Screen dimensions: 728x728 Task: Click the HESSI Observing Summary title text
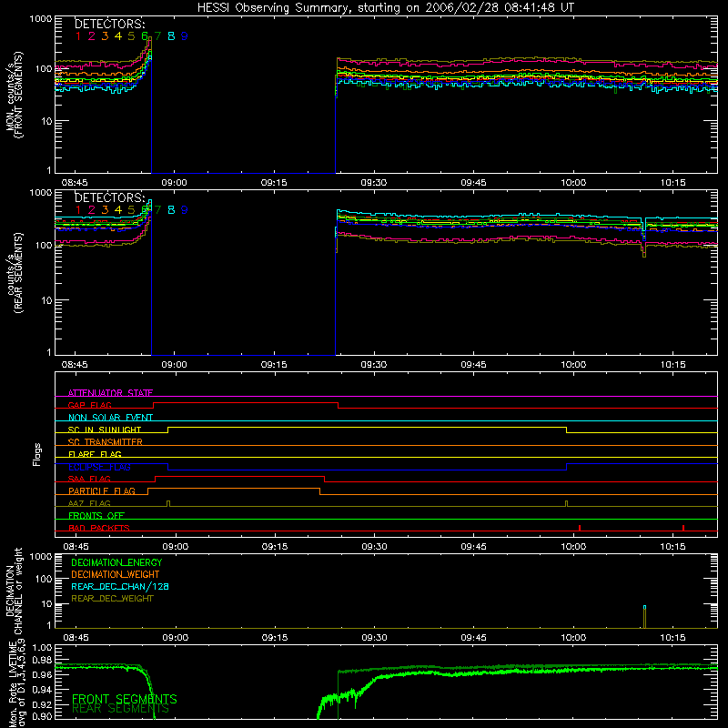385,8
